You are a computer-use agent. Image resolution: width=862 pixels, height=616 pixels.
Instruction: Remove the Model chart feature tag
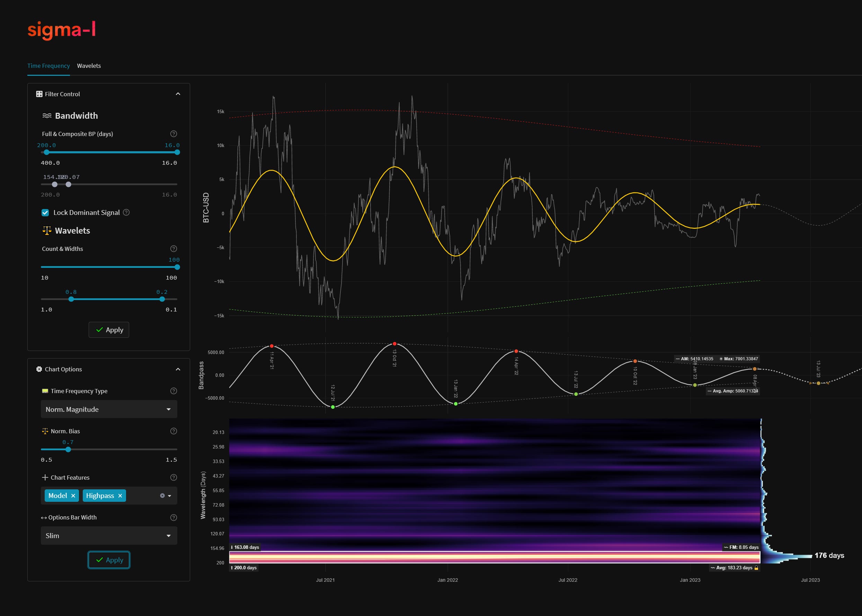click(x=73, y=496)
